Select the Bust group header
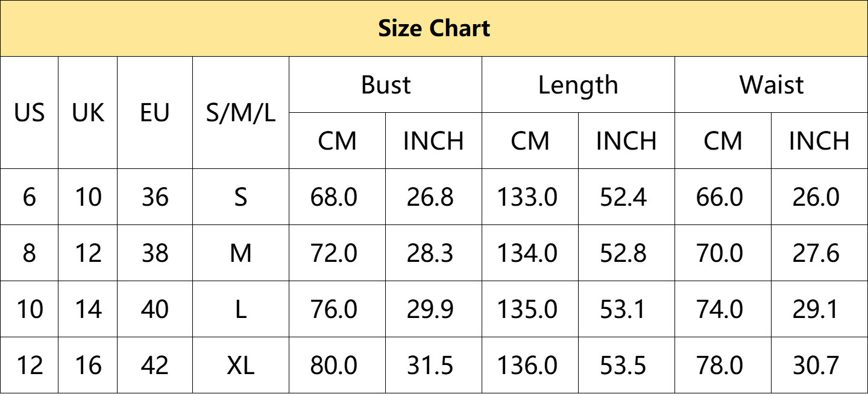This screenshot has height=394, width=868. (x=386, y=84)
